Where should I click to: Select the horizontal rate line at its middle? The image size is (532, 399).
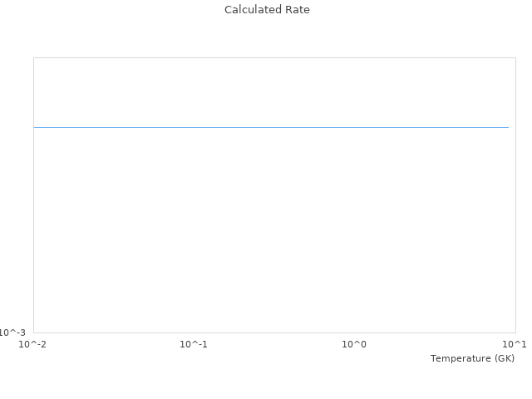pos(271,127)
